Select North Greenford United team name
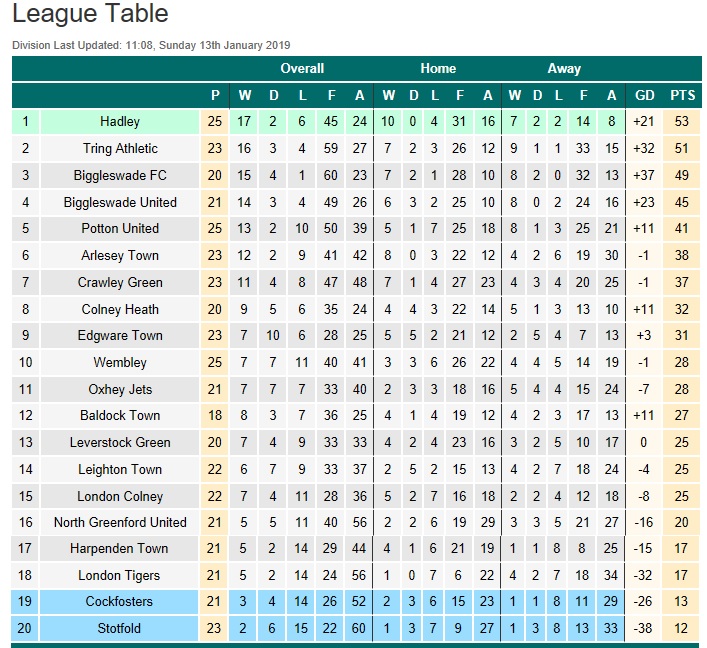Screen dimensions: 707x648 click(x=120, y=522)
